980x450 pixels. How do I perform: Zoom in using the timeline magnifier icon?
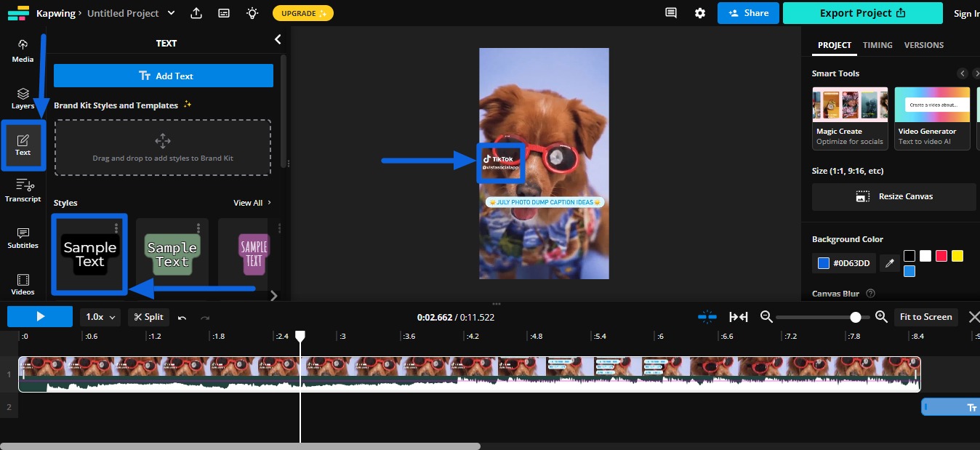pos(881,317)
